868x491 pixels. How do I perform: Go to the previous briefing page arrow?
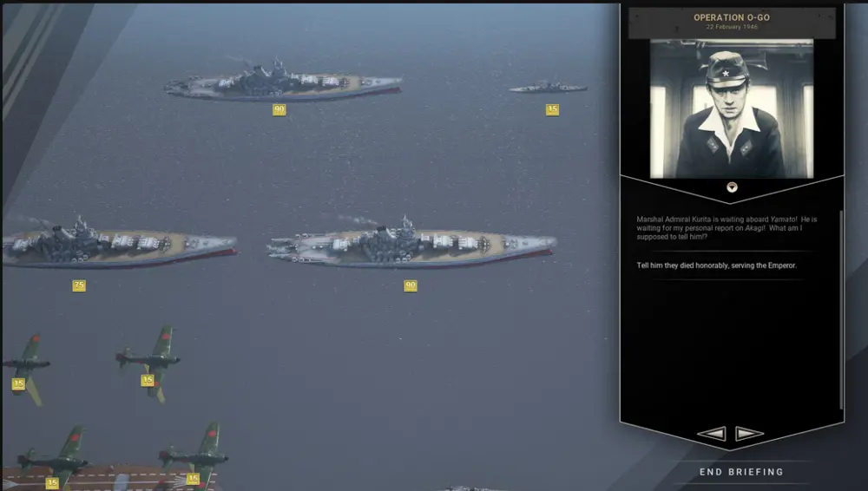pos(712,434)
